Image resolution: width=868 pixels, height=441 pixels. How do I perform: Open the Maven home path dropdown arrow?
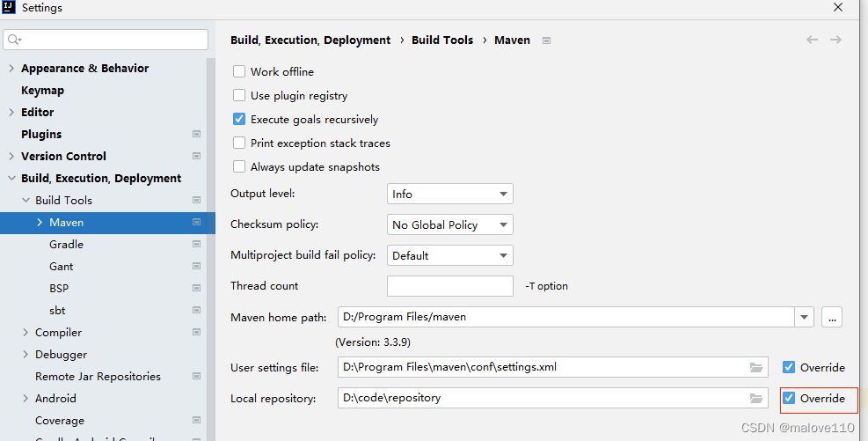tap(805, 318)
